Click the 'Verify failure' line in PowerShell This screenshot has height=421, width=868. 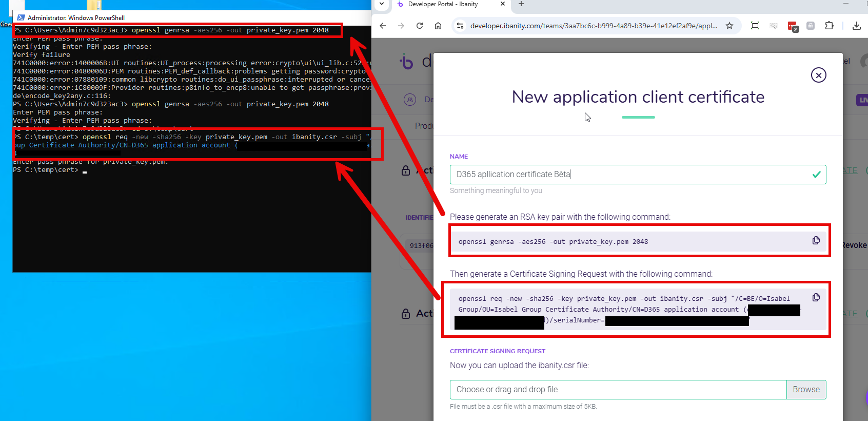42,55
